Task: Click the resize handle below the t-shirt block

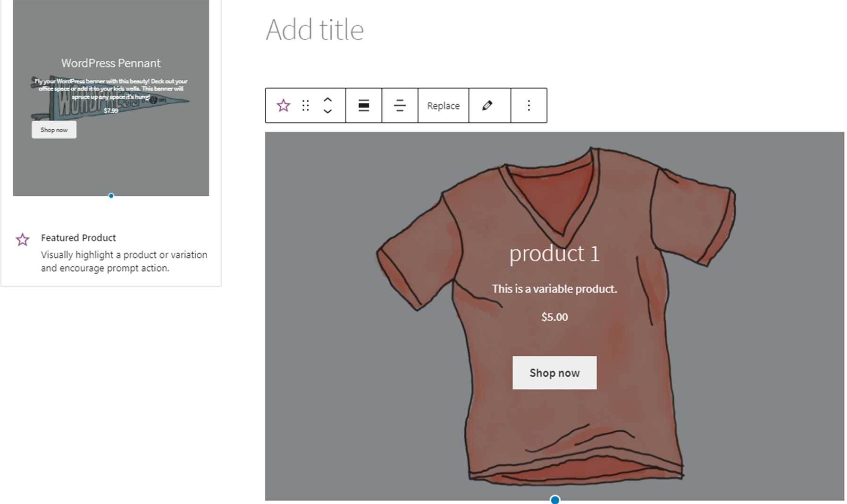Action: (555, 499)
